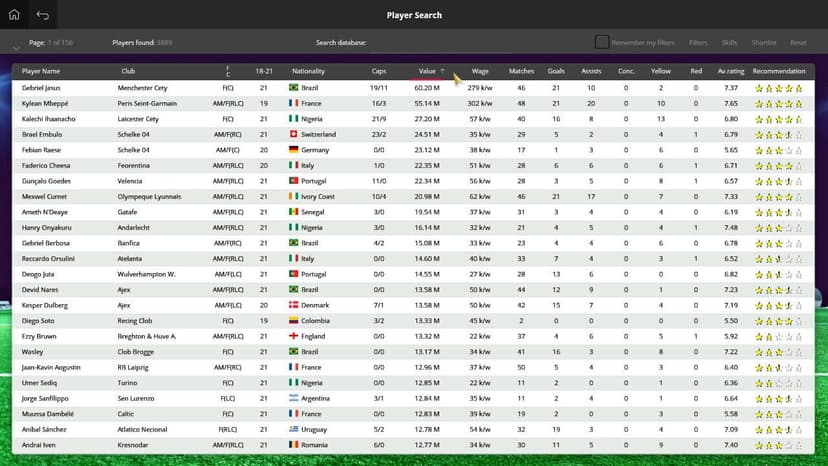Select player Jaan-Kavin Aogustin
828x466 pixels.
pos(51,367)
